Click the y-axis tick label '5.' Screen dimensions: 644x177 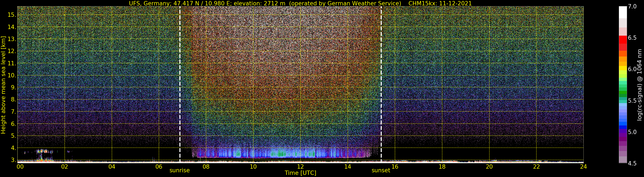click(x=13, y=136)
